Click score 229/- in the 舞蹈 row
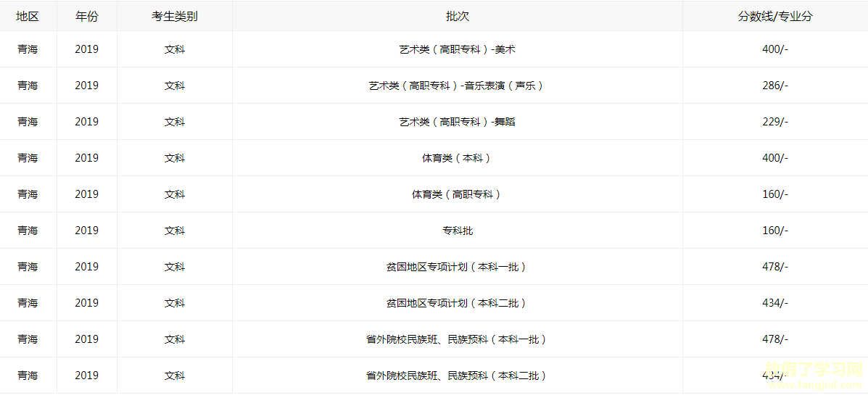The image size is (868, 398). pyautogui.click(x=775, y=122)
